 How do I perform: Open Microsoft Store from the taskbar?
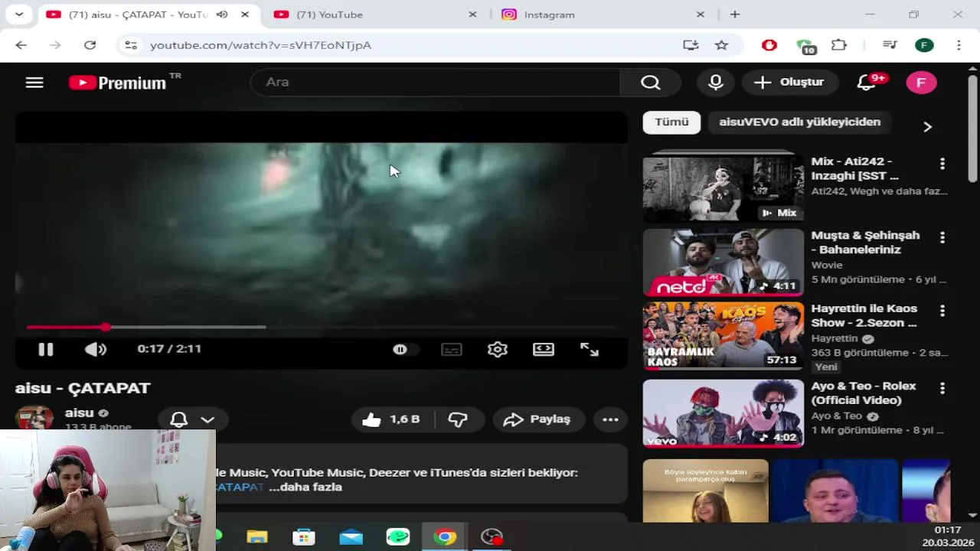pyautogui.click(x=304, y=537)
